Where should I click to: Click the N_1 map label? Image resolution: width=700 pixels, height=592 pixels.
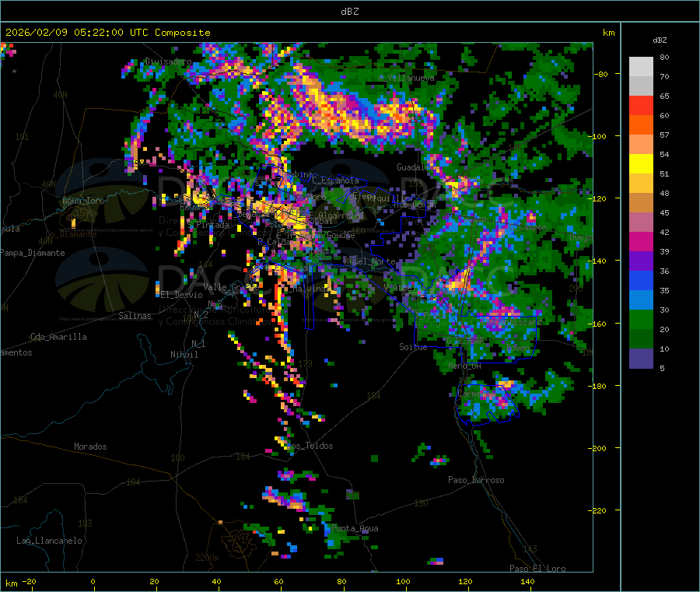coord(198,343)
